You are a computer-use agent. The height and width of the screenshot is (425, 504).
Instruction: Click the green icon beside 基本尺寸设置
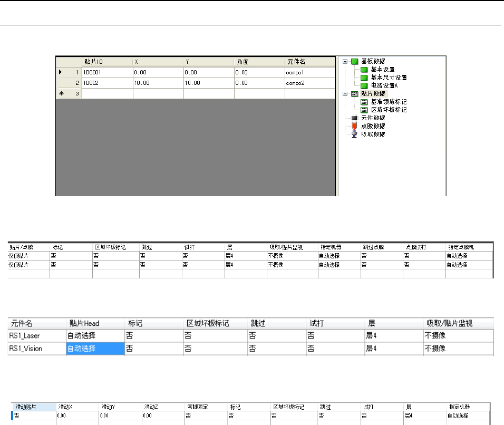364,78
